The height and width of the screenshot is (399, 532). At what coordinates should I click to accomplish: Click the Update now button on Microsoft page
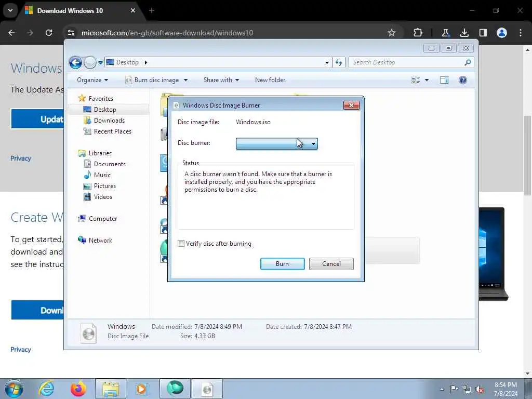pos(37,119)
